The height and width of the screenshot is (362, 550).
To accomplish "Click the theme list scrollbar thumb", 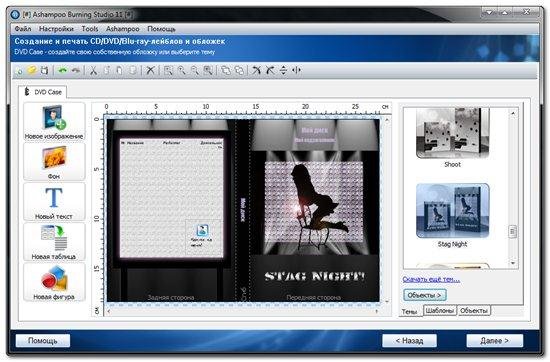I will pyautogui.click(x=513, y=232).
